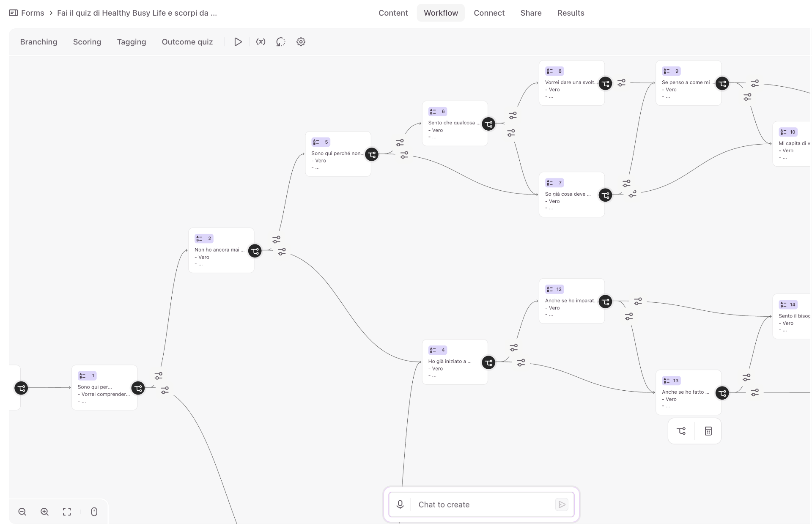Toggle mouse navigation mode icon

tap(94, 512)
